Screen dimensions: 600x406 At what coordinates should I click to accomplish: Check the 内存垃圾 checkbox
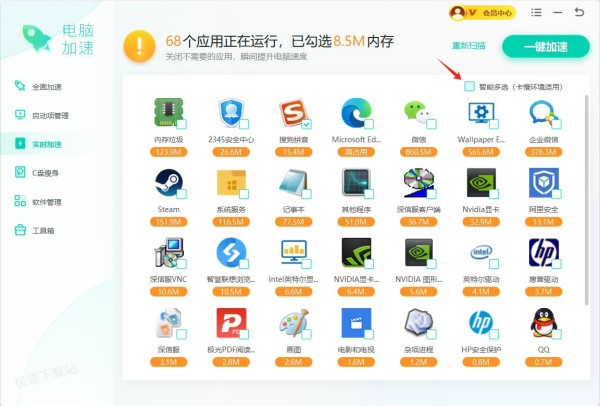tap(182, 124)
